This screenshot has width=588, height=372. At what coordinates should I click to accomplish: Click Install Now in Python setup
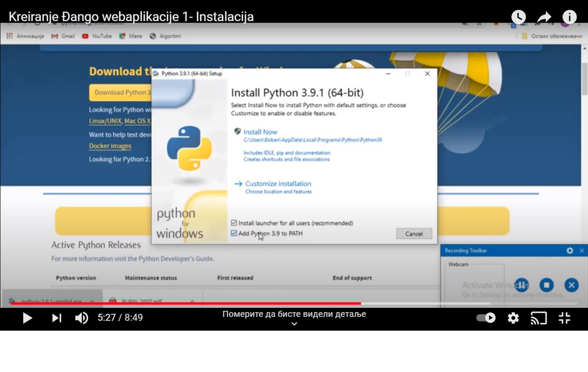click(260, 132)
